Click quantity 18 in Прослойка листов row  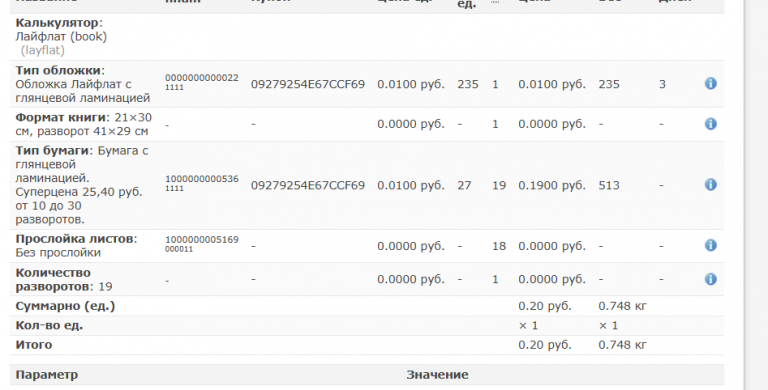pyautogui.click(x=499, y=246)
